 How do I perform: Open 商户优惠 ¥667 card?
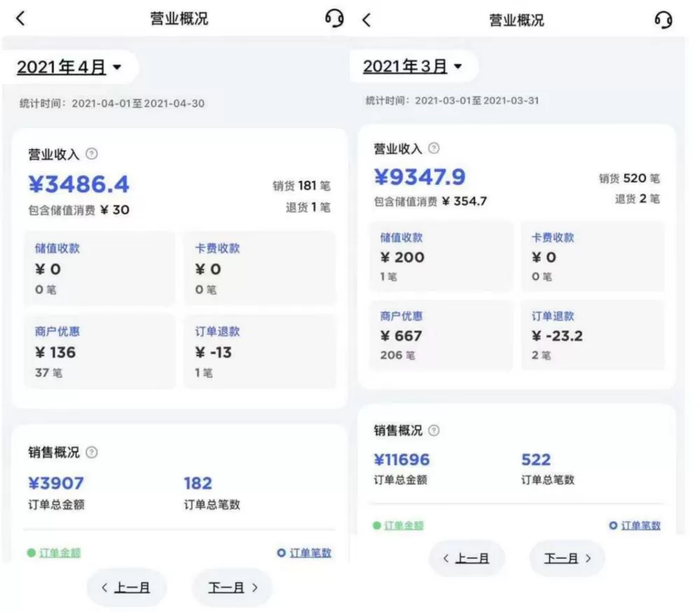pos(441,335)
